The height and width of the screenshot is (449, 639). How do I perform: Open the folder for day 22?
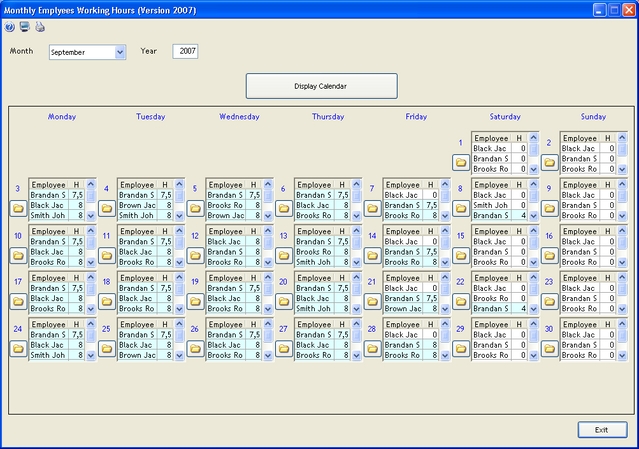461,302
